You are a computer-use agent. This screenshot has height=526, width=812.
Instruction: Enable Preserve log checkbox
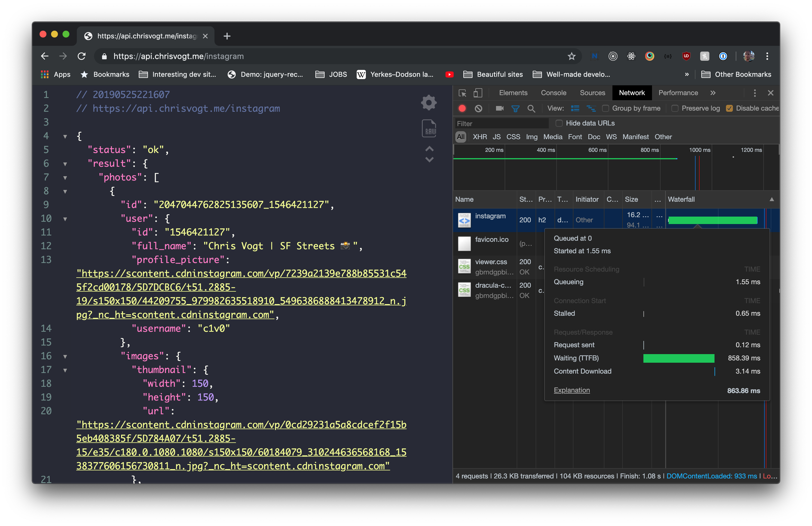pyautogui.click(x=674, y=108)
